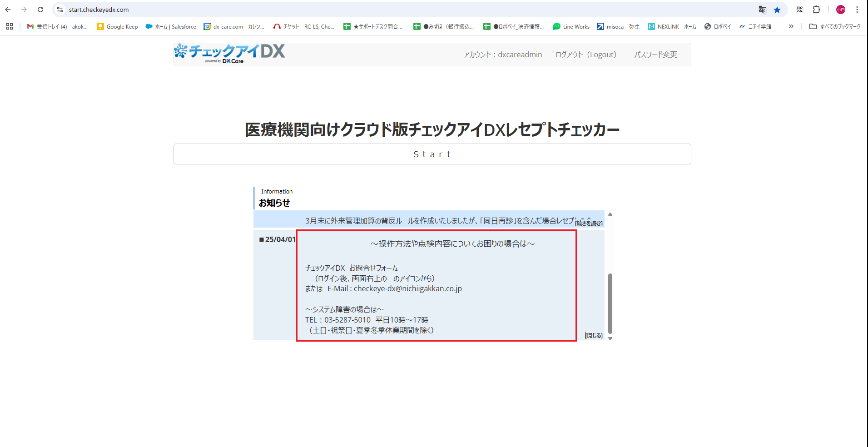Click the news scrollbar up arrow
Viewport: 868px width, 447px height.
(x=610, y=214)
